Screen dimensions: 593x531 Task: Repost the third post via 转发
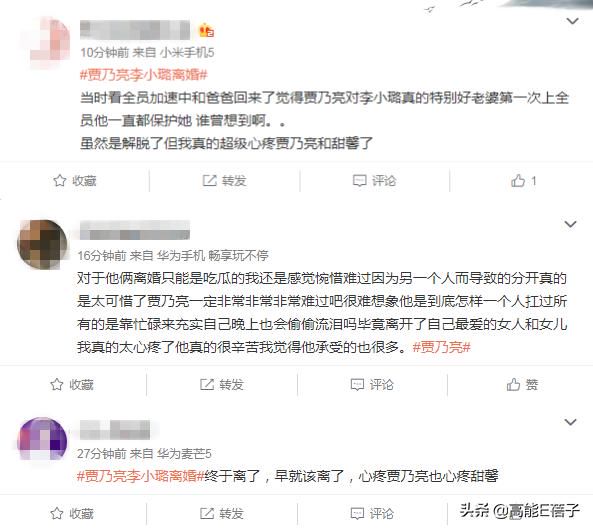[x=222, y=513]
